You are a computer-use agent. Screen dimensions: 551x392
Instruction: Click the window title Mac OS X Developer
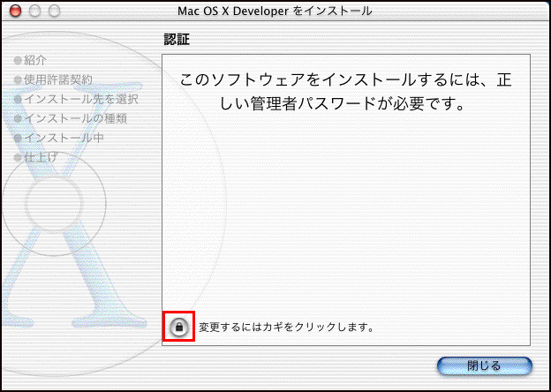[x=275, y=11]
